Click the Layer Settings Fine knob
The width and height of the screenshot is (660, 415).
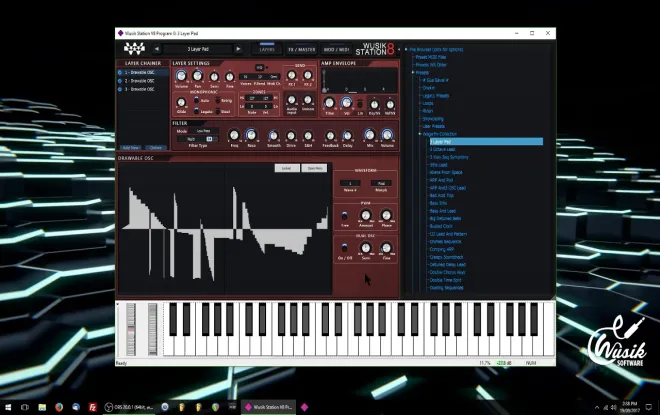(x=230, y=77)
